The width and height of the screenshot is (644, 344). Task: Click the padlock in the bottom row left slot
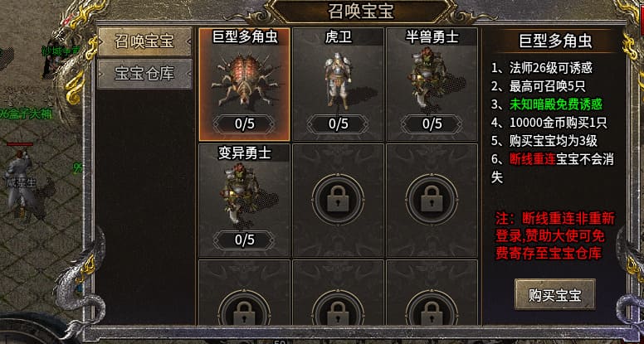(244, 313)
